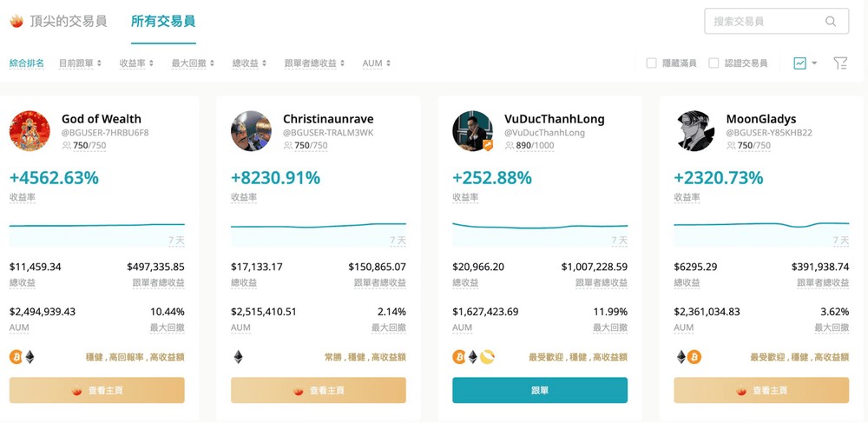Screen dimensions: 868x423
Task: Select the 所有交易員 tab
Action: click(x=163, y=22)
